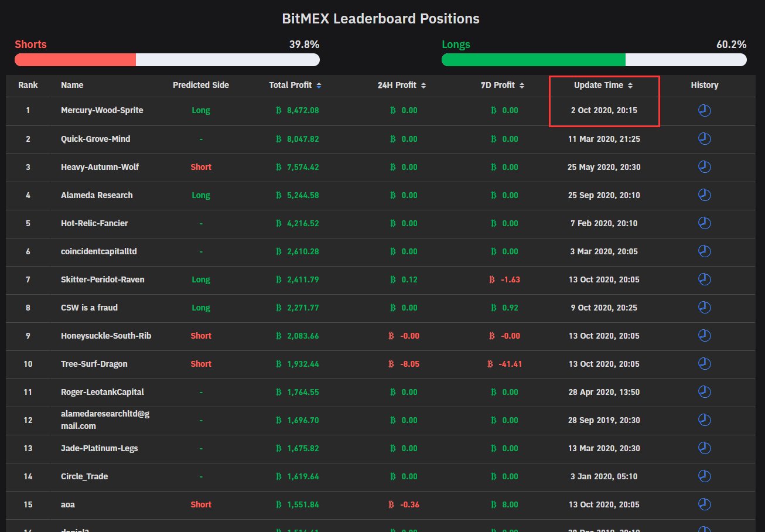This screenshot has width=765, height=532.
Task: Open history for Mercury-Wood-Sprite
Action: coord(704,110)
